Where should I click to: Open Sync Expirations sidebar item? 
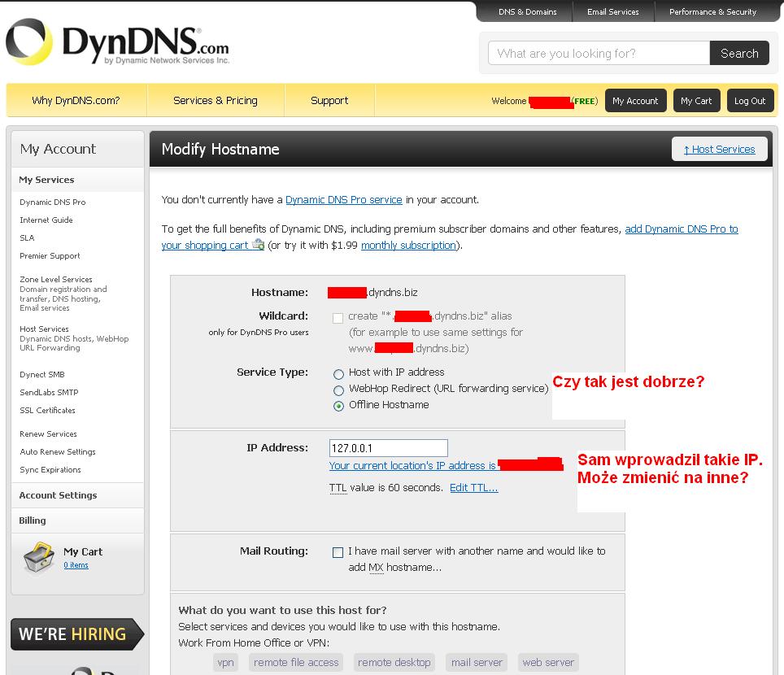[x=50, y=470]
